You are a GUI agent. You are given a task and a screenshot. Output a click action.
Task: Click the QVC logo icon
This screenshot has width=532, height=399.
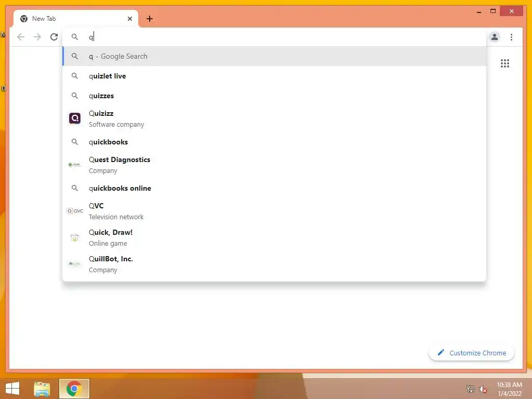[75, 211]
